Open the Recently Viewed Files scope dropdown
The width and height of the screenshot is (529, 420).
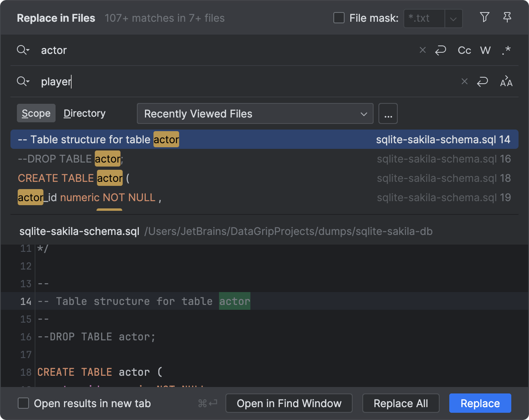click(255, 113)
